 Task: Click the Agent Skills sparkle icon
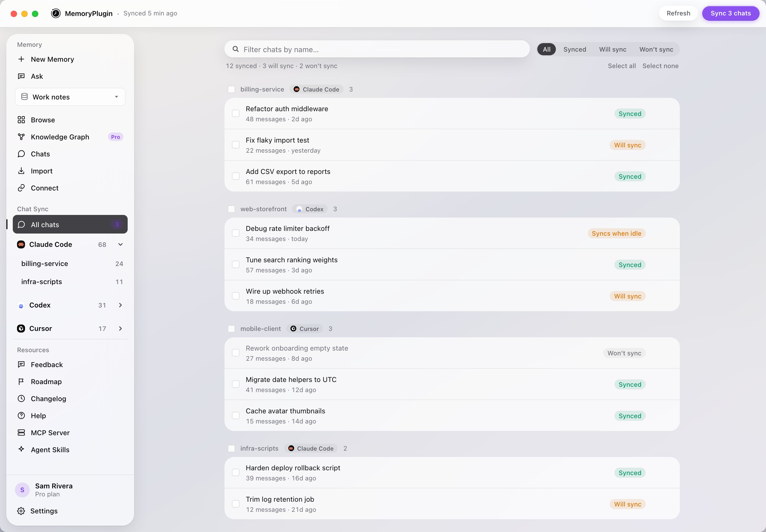tap(21, 449)
